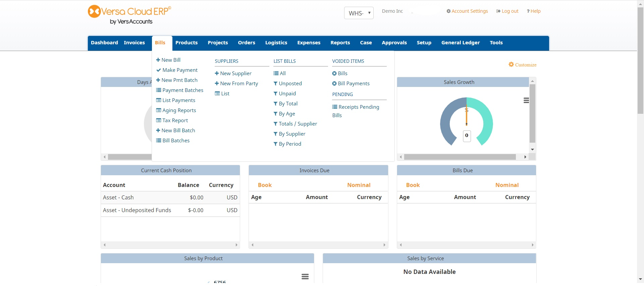644x286 pixels.
Task: Open the Help link
Action: 534,11
